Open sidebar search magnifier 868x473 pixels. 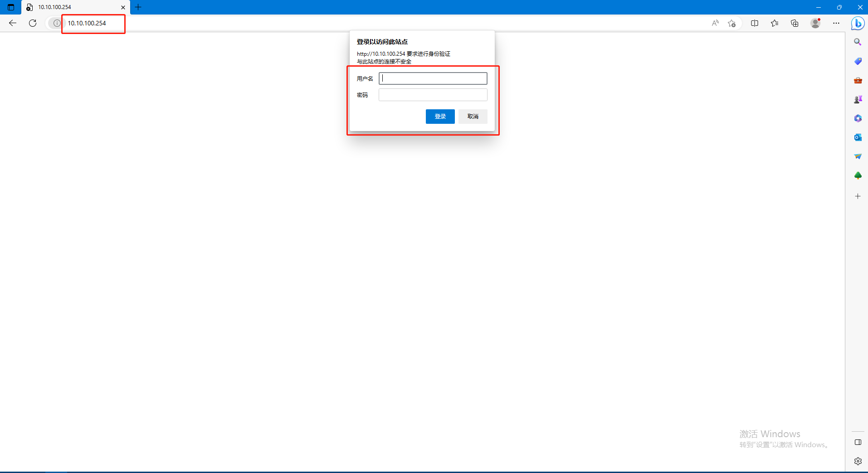(858, 42)
